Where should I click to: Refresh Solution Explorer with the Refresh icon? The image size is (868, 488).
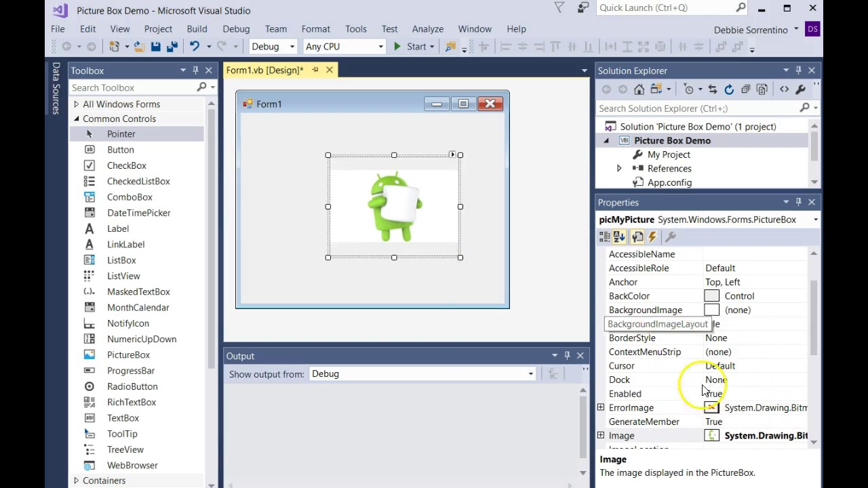(x=729, y=89)
